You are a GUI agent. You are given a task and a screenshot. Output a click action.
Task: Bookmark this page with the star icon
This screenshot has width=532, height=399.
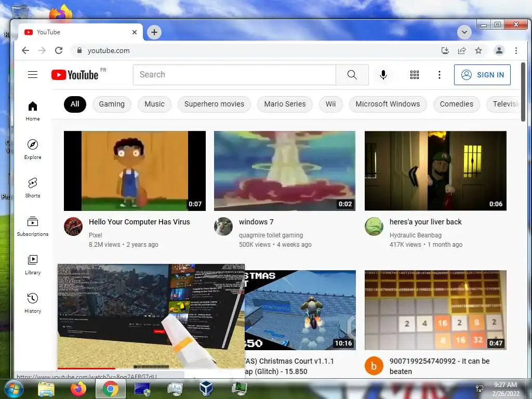[x=478, y=50]
